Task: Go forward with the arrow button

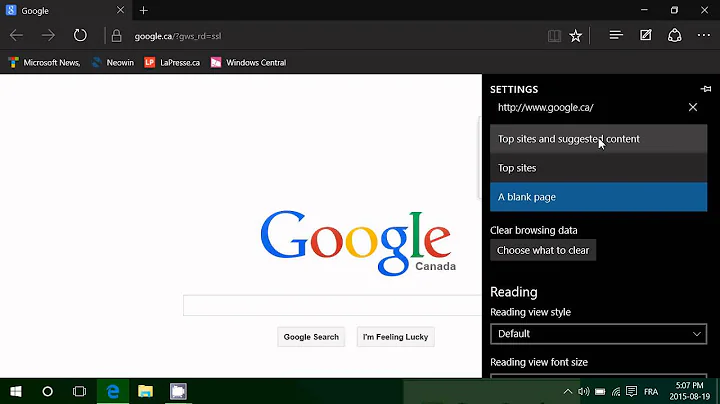Action: [x=48, y=35]
